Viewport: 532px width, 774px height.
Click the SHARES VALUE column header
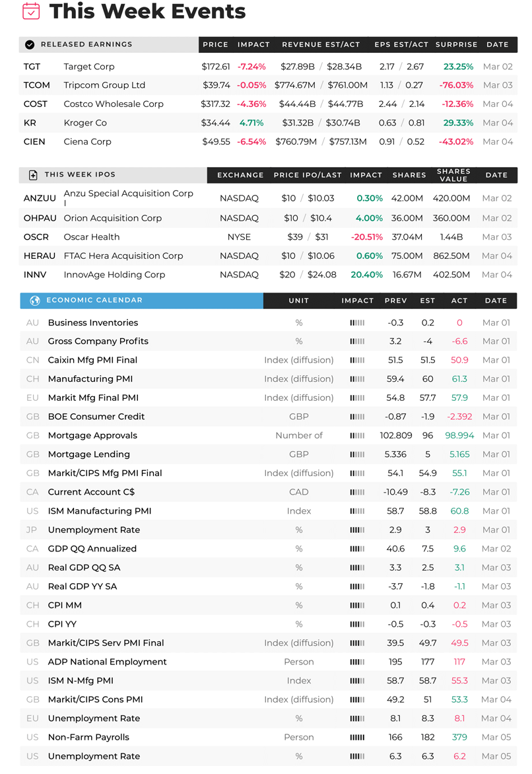pyautogui.click(x=453, y=175)
